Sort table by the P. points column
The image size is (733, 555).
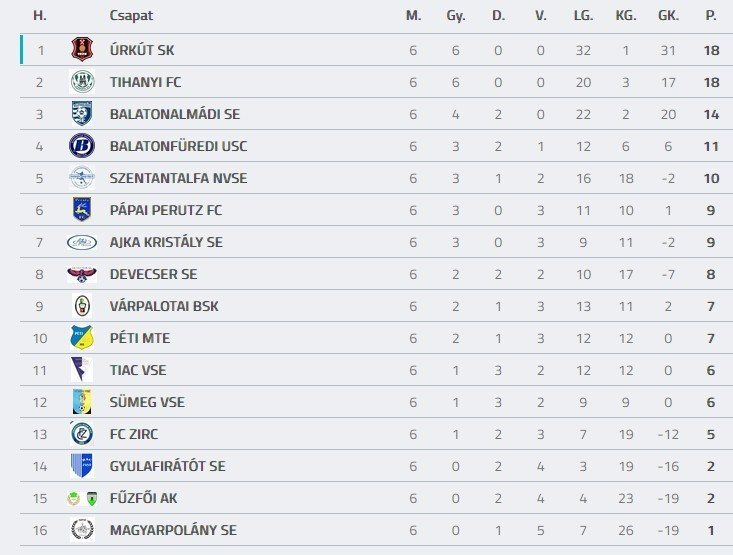pyautogui.click(x=711, y=16)
